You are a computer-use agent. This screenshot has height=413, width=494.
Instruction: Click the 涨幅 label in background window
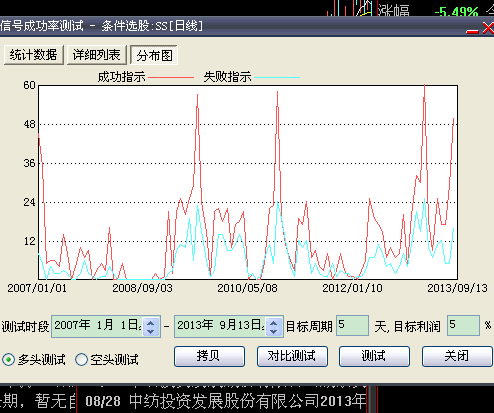(394, 11)
